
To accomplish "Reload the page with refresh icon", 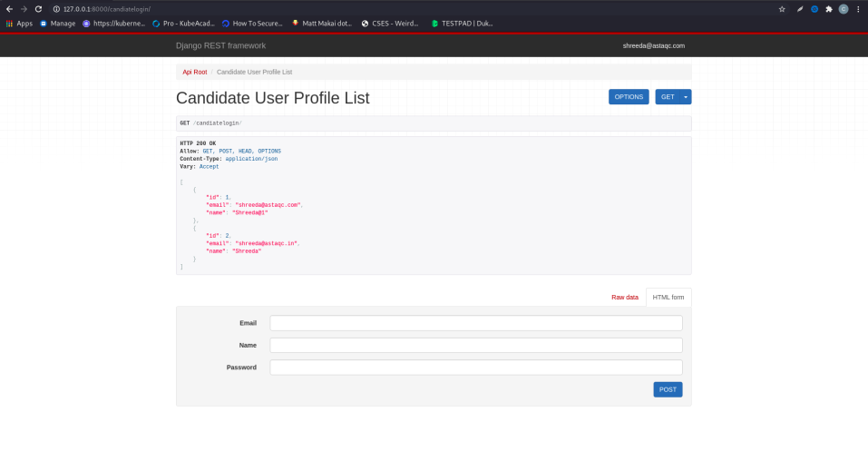I will click(38, 9).
